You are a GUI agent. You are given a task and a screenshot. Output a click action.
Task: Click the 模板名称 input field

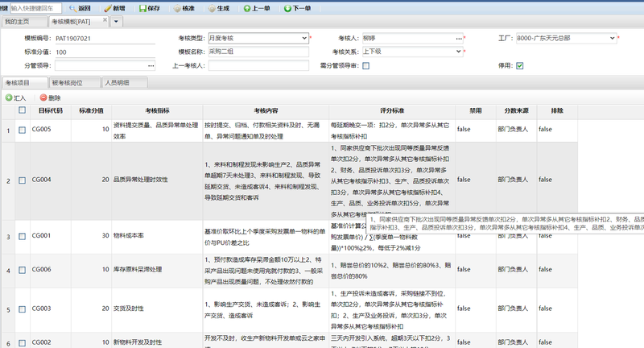point(258,52)
